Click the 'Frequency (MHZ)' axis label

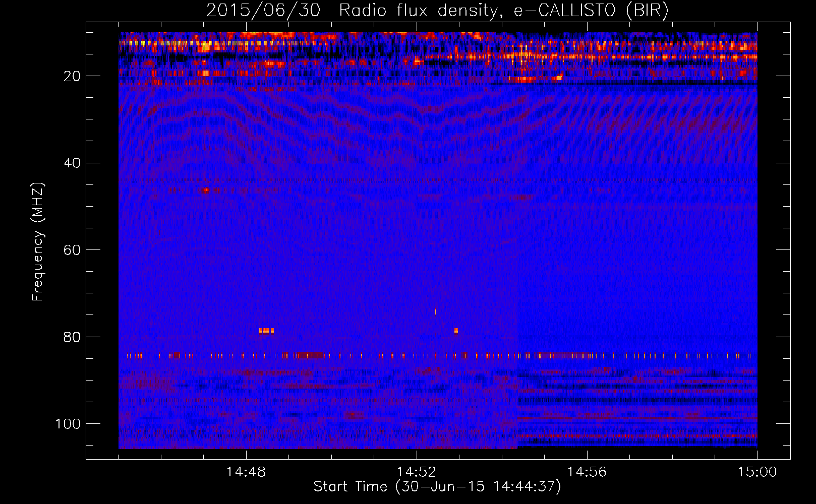(x=38, y=241)
